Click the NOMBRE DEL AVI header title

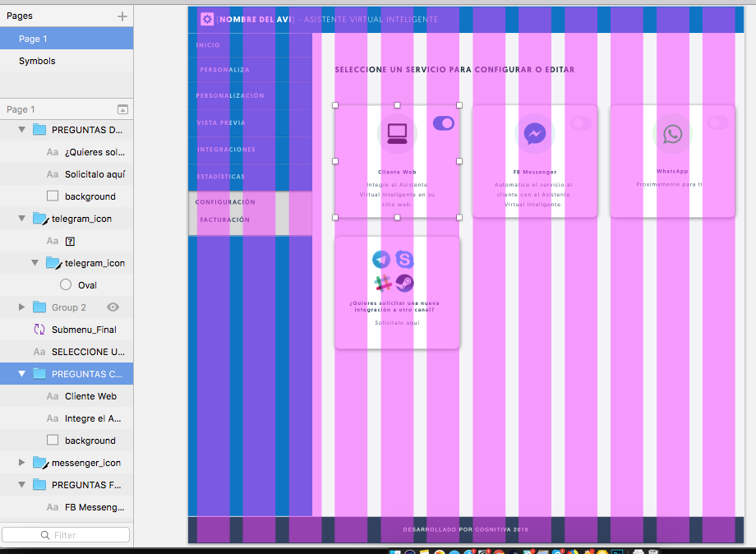256,19
